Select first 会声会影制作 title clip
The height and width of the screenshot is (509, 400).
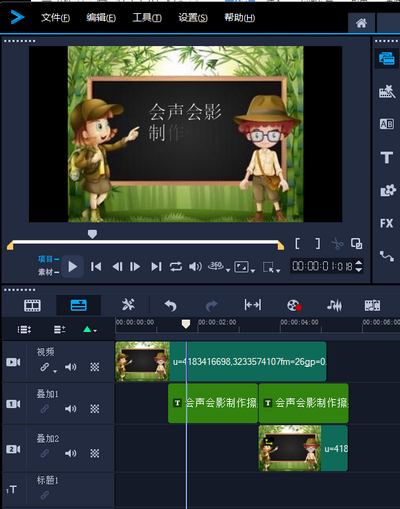click(x=213, y=403)
